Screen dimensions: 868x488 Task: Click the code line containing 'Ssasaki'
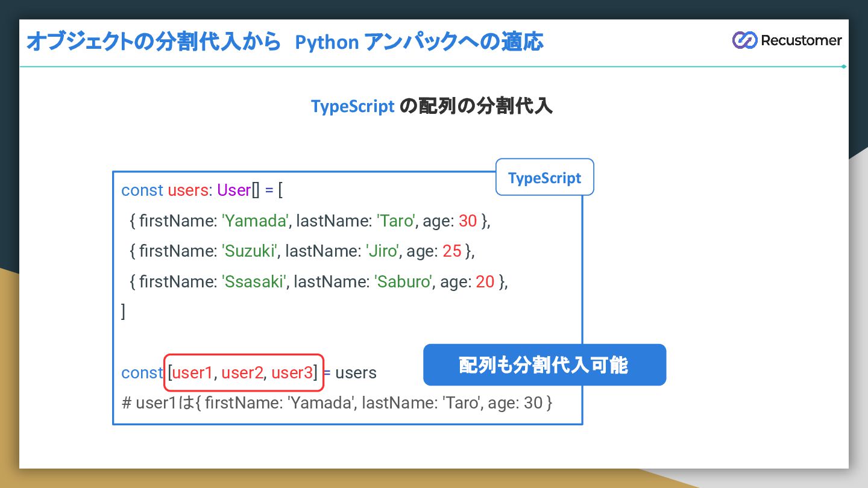pos(318,281)
